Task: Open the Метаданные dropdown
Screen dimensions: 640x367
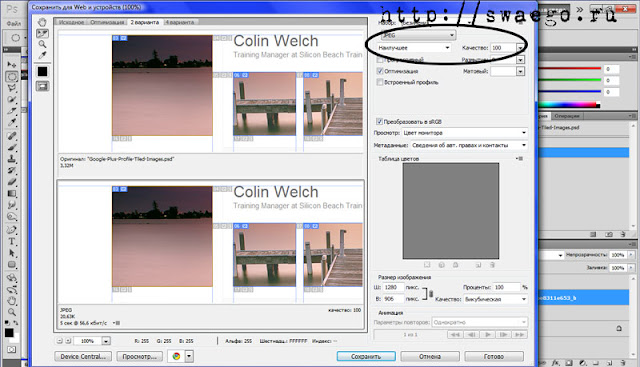Action: pos(469,145)
